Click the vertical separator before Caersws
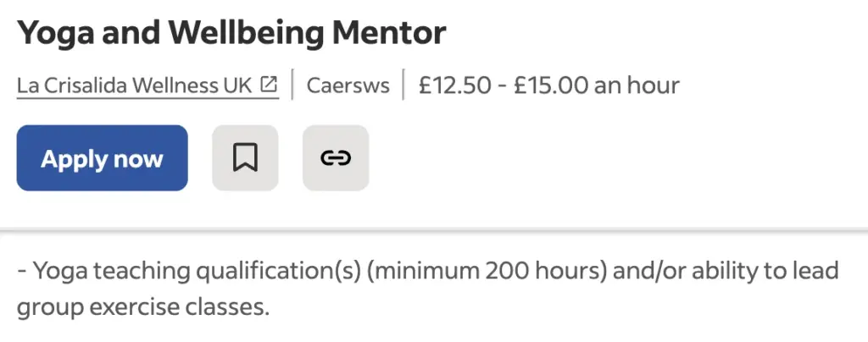868x342 pixels. tap(292, 85)
